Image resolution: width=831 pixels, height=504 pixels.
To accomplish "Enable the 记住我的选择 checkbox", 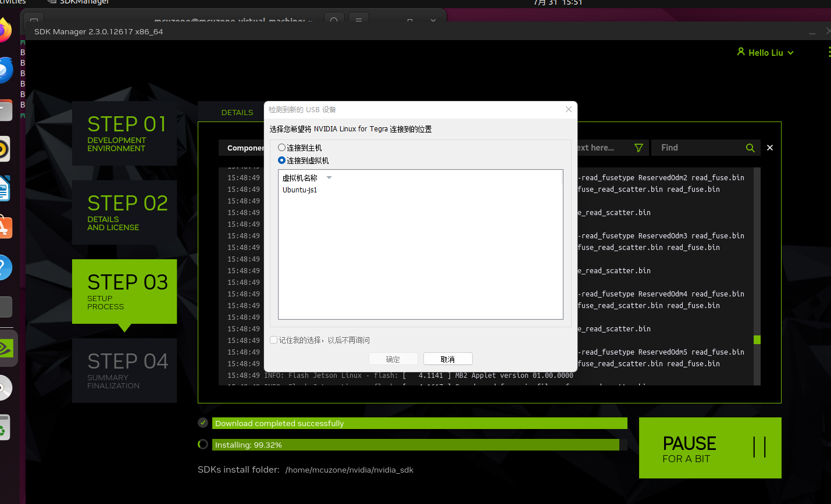I will point(274,339).
